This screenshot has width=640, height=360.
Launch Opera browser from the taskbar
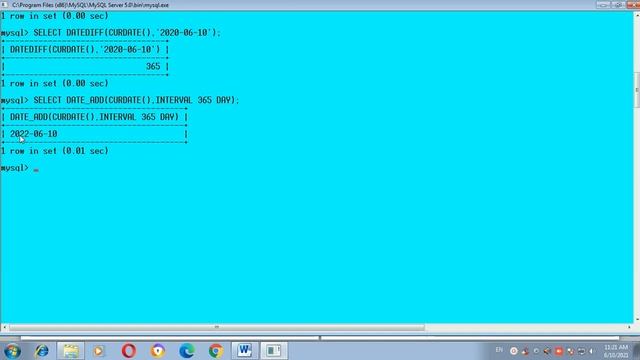129,351
